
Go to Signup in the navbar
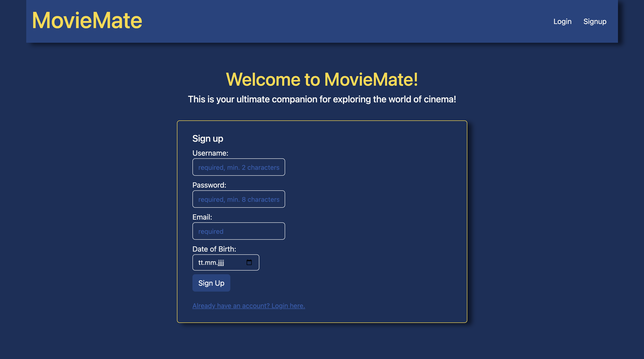click(x=595, y=21)
